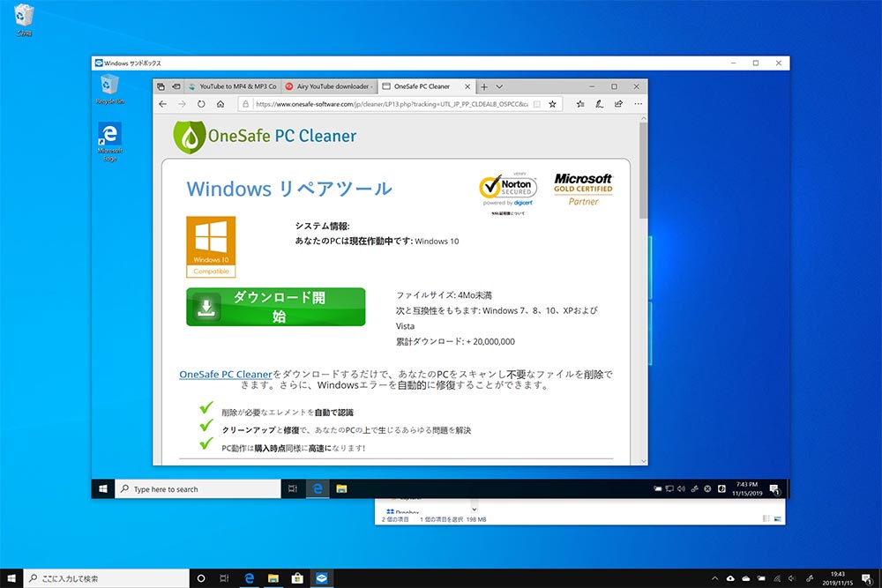
Task: Launch Edge from the host taskbar
Action: point(249,578)
